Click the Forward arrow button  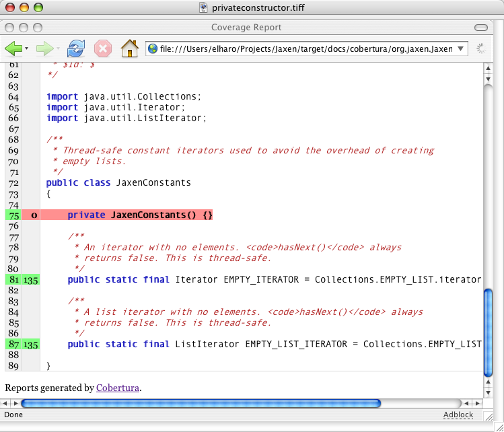point(44,48)
